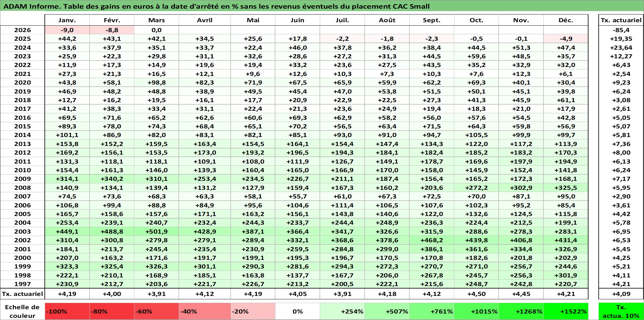The height and width of the screenshot is (320, 644).
Task: Select the -85,4 actuarial rate for 2026
Action: tap(621, 30)
